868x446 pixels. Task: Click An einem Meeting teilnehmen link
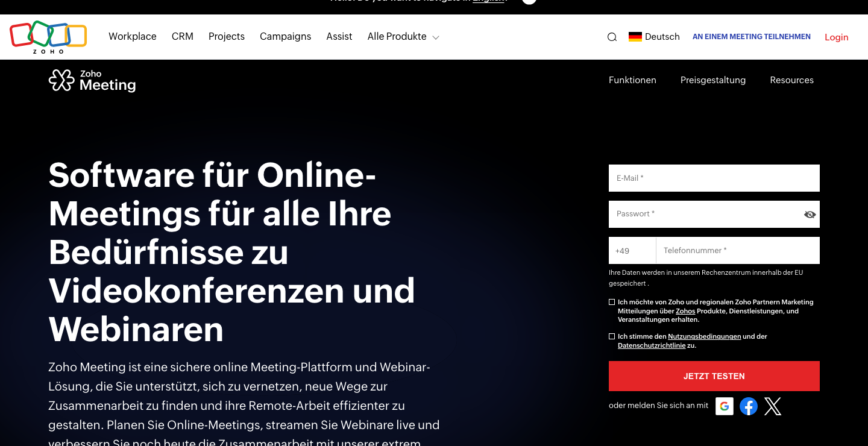752,37
